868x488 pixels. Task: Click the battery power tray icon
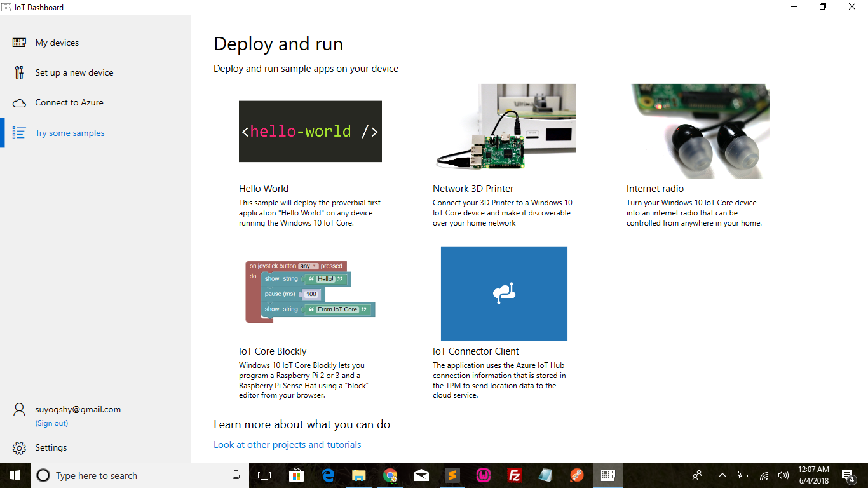pos(743,475)
